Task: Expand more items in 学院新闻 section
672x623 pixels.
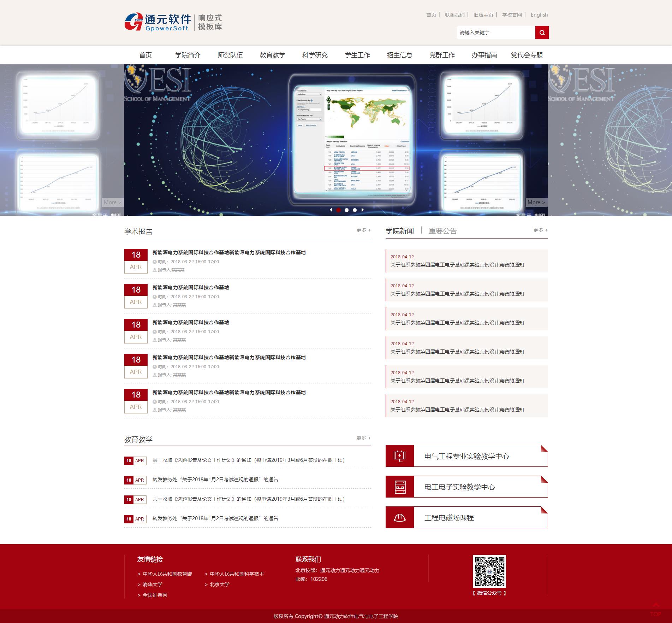Action: pos(540,230)
